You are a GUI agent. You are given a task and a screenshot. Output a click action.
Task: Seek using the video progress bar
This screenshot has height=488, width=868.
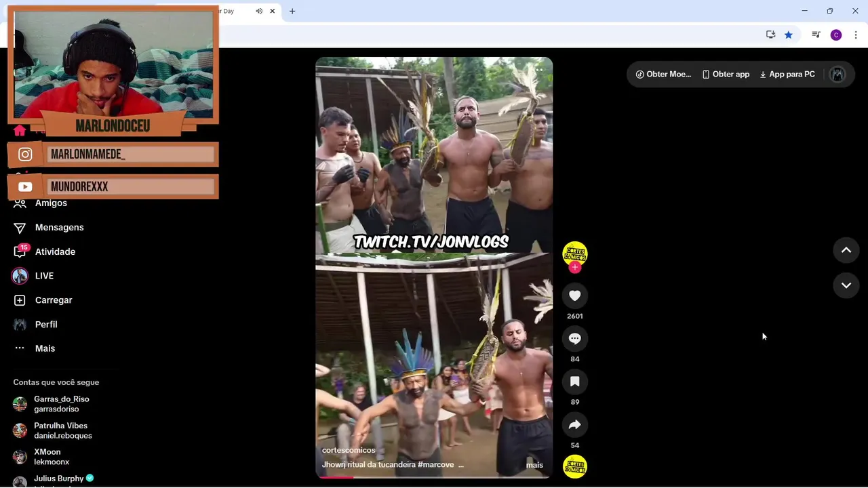coord(434,477)
